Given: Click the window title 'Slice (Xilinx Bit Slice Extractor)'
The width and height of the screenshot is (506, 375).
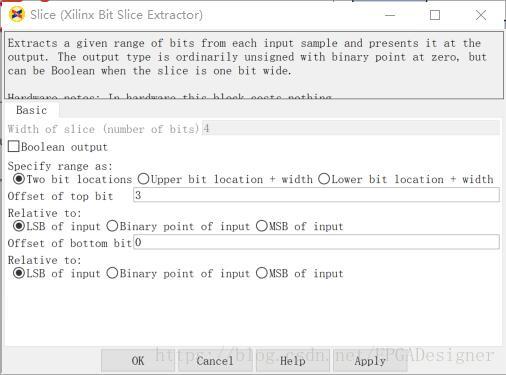Looking at the screenshot, I should coord(116,15).
